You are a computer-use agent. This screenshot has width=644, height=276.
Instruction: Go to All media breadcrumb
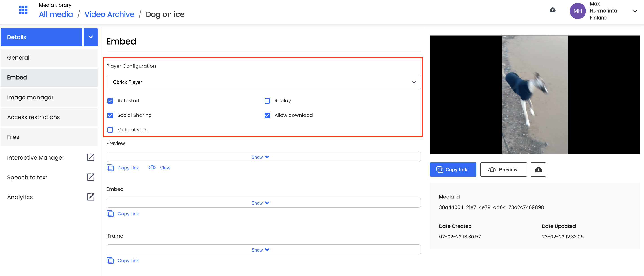[x=56, y=14]
